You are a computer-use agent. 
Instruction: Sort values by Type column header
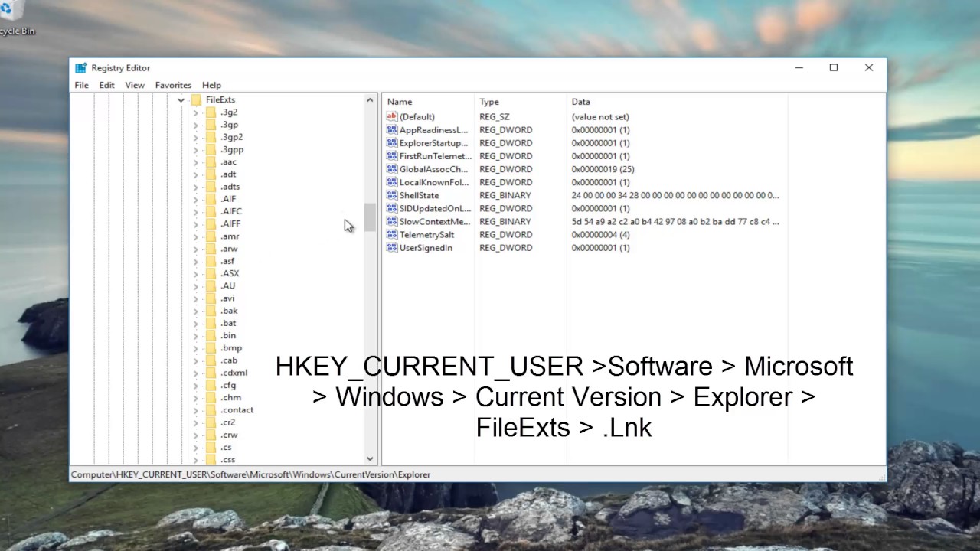pyautogui.click(x=521, y=102)
